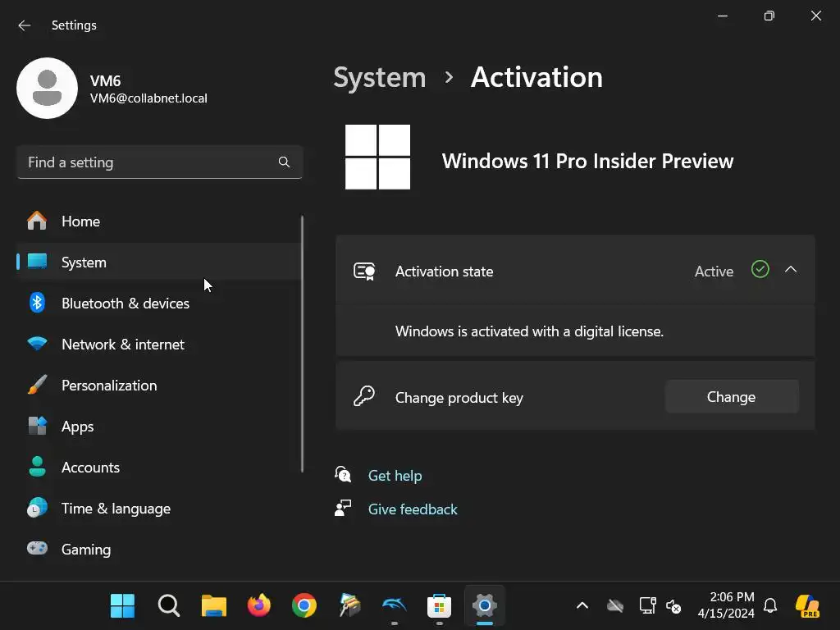
Task: Click the Time & language globe-clock icon
Action: coord(37,507)
